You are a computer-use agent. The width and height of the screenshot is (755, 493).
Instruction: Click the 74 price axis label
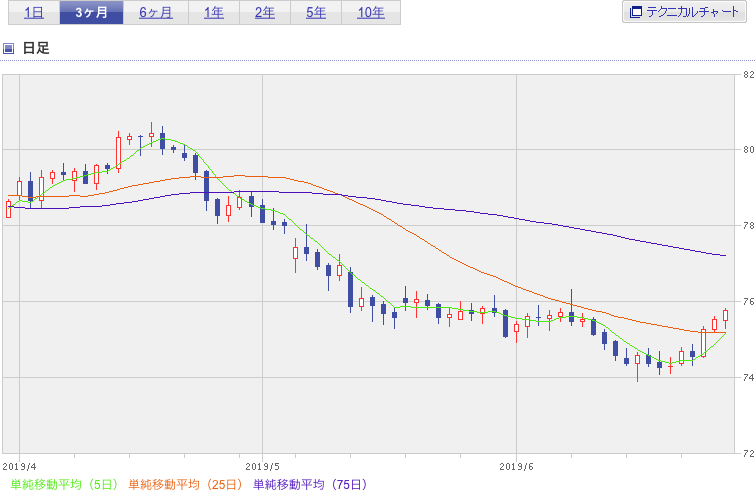click(748, 377)
